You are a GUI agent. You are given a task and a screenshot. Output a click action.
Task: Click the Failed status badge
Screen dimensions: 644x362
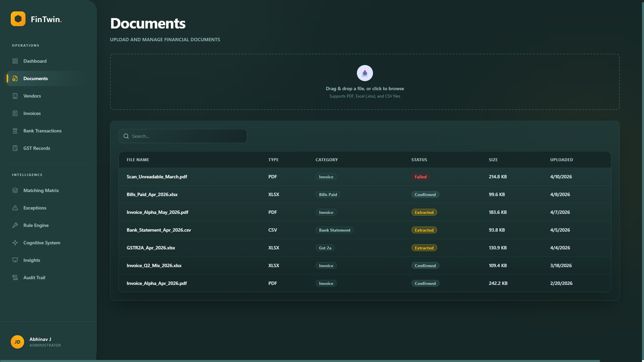click(420, 177)
